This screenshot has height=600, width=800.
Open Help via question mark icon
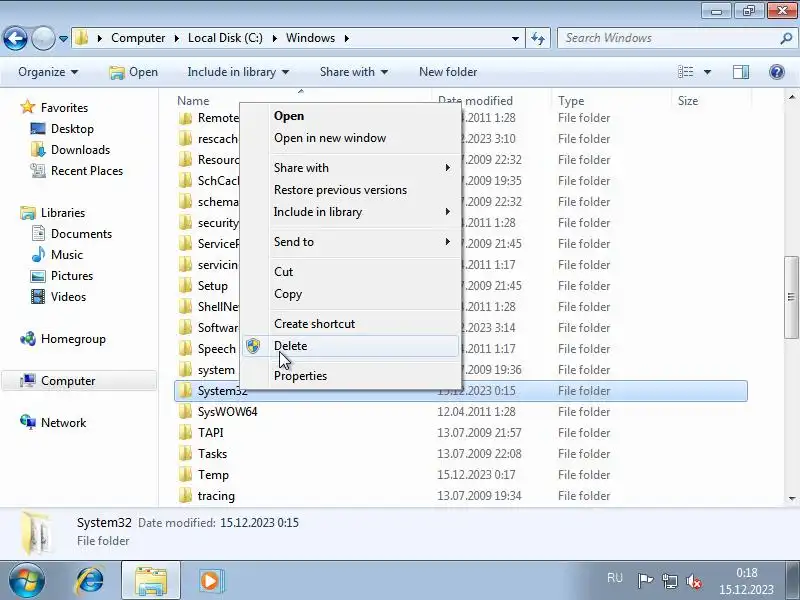pyautogui.click(x=777, y=72)
